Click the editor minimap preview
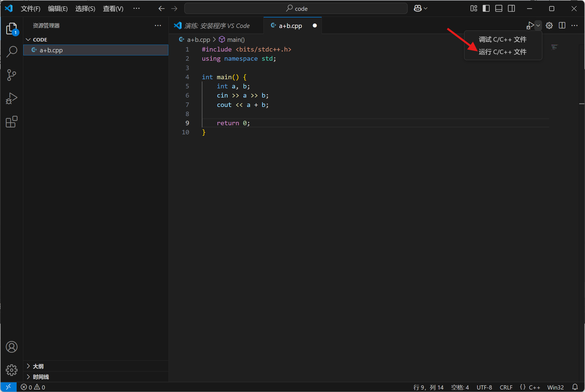 click(554, 47)
